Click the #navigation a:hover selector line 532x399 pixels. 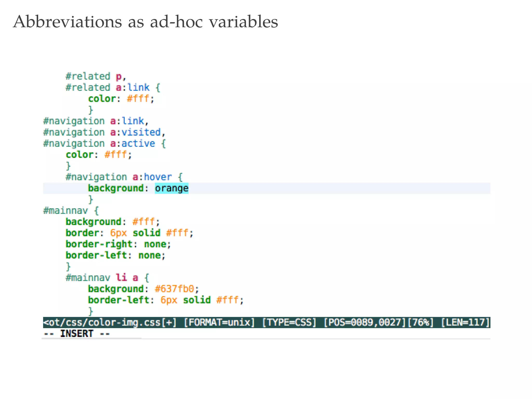pos(118,177)
